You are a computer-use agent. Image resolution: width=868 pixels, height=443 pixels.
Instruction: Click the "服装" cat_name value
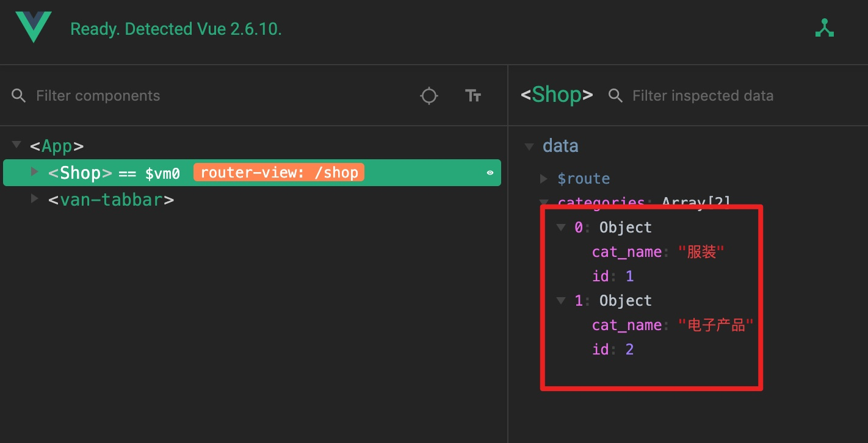click(x=701, y=252)
